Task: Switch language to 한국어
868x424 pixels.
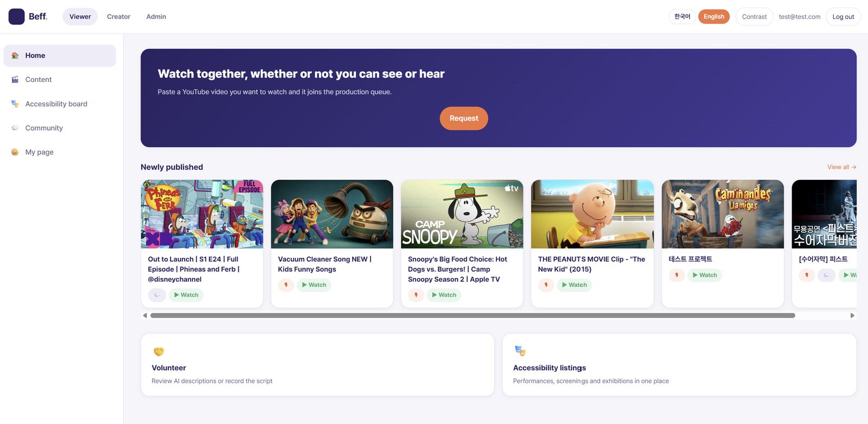Action: (682, 17)
